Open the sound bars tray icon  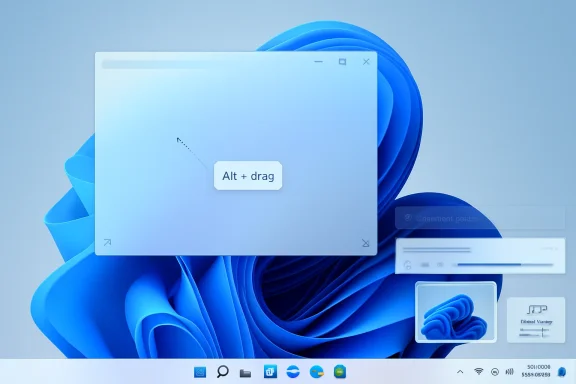(510, 372)
